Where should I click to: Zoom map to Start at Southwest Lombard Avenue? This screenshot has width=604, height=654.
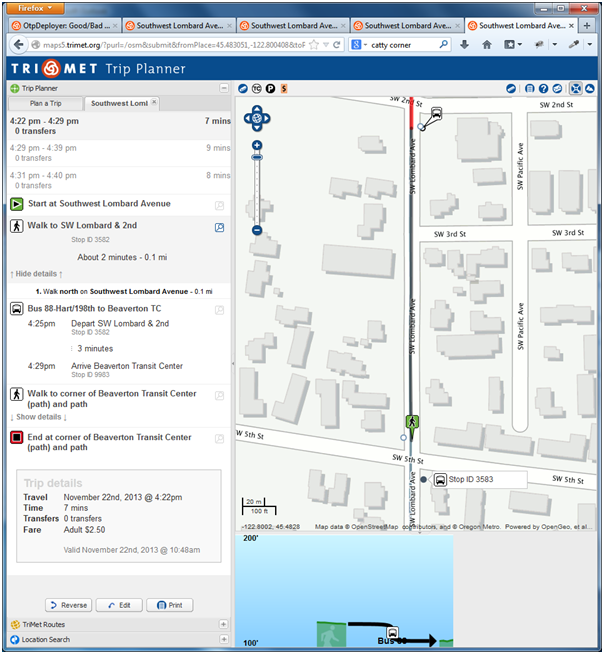point(219,206)
